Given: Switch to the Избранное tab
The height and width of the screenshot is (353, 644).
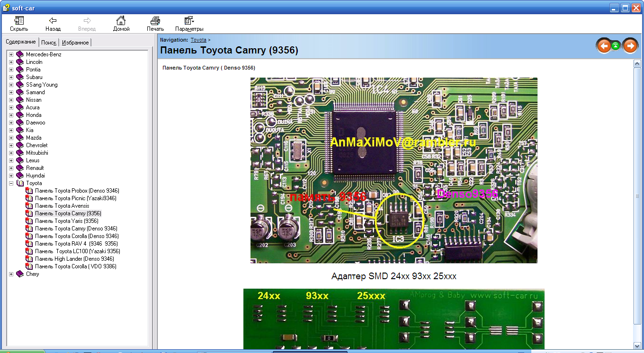Looking at the screenshot, I should click(75, 43).
